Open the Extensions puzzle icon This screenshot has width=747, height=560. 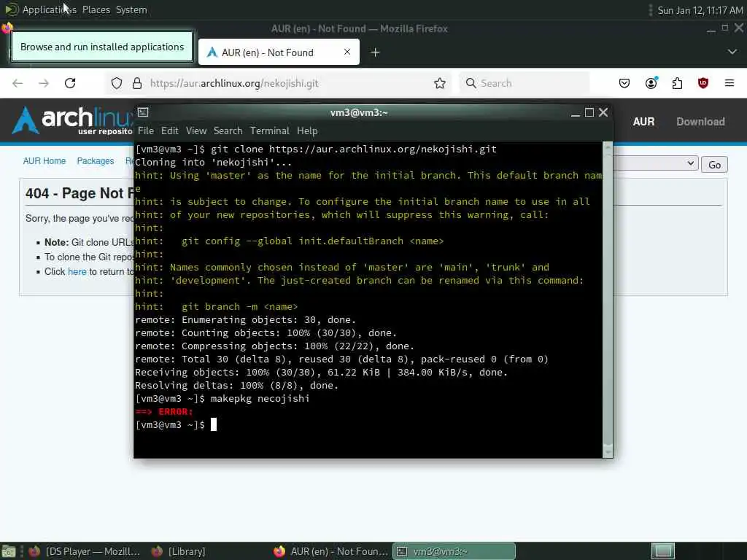pos(677,83)
